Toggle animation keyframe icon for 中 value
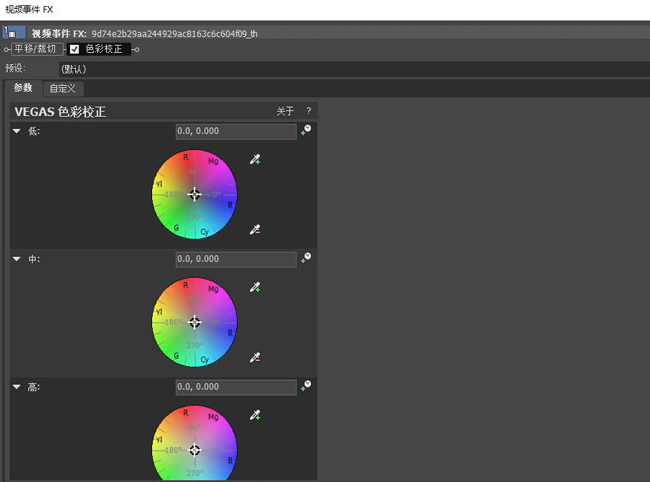This screenshot has width=650, height=482. [x=306, y=257]
